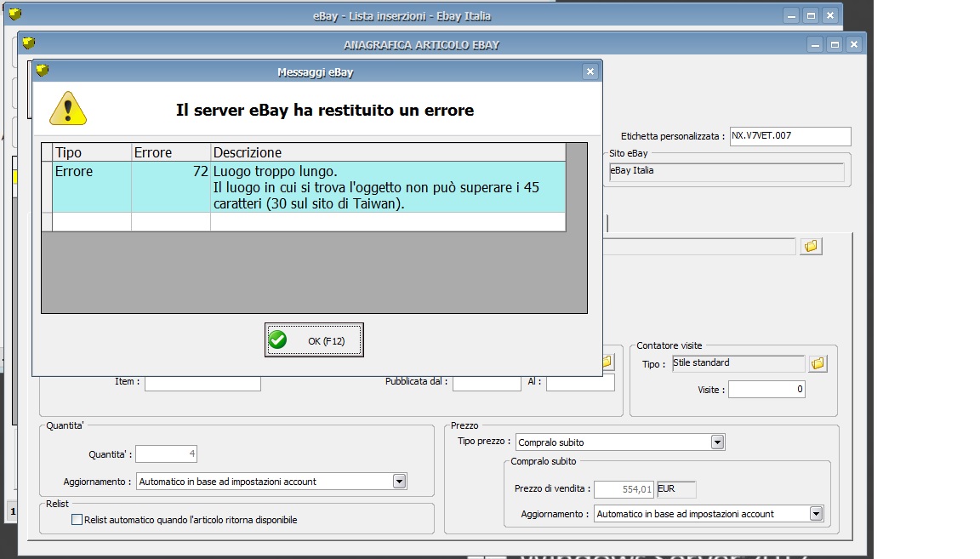Image resolution: width=980 pixels, height=559 pixels.
Task: Click the 'Descrizione' column header
Action: (388, 152)
